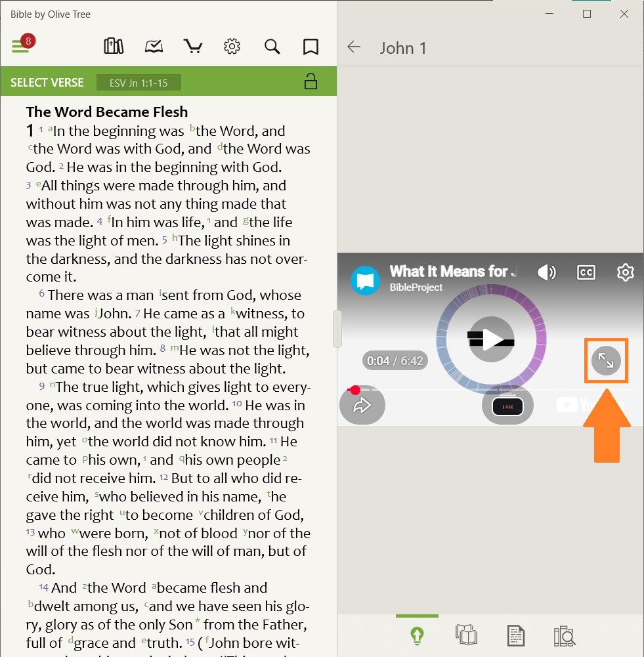Go back with John 1 arrow
This screenshot has width=644, height=657.
(354, 47)
